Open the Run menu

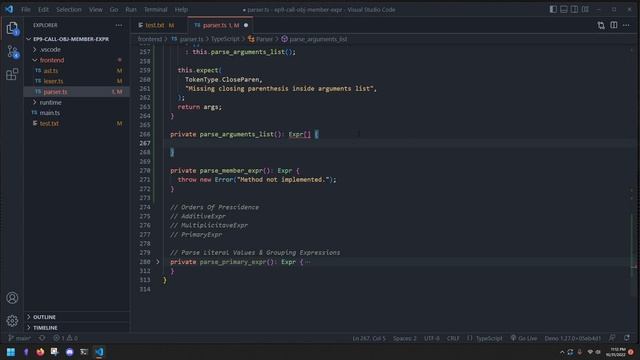coord(131,9)
